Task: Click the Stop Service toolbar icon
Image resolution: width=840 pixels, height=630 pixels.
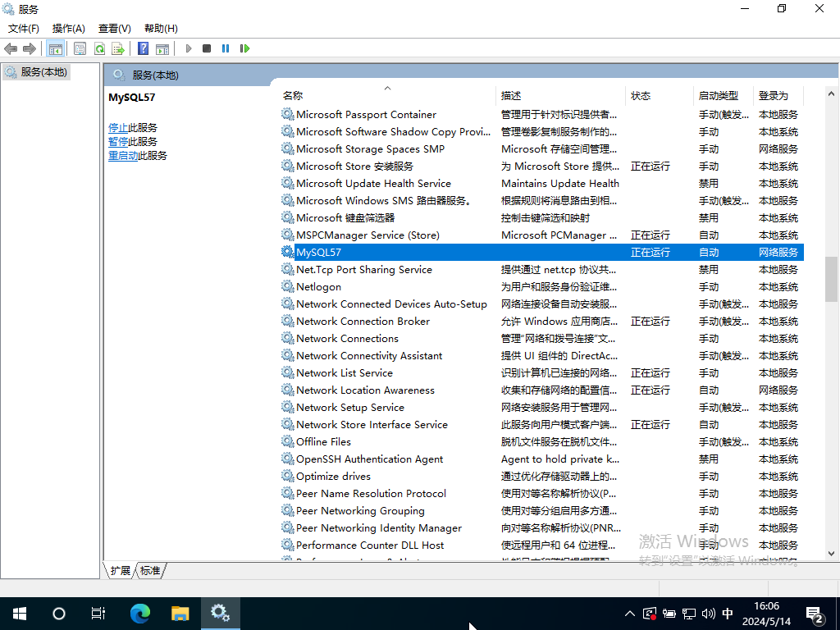Action: point(207,48)
